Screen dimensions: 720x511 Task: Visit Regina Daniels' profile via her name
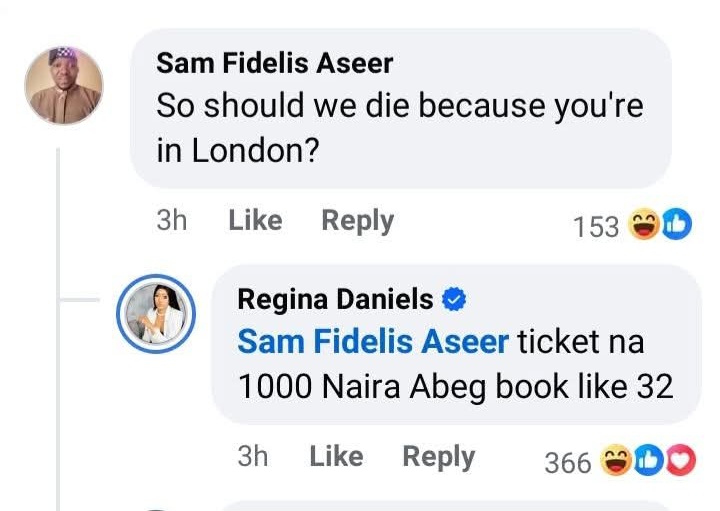(335, 299)
